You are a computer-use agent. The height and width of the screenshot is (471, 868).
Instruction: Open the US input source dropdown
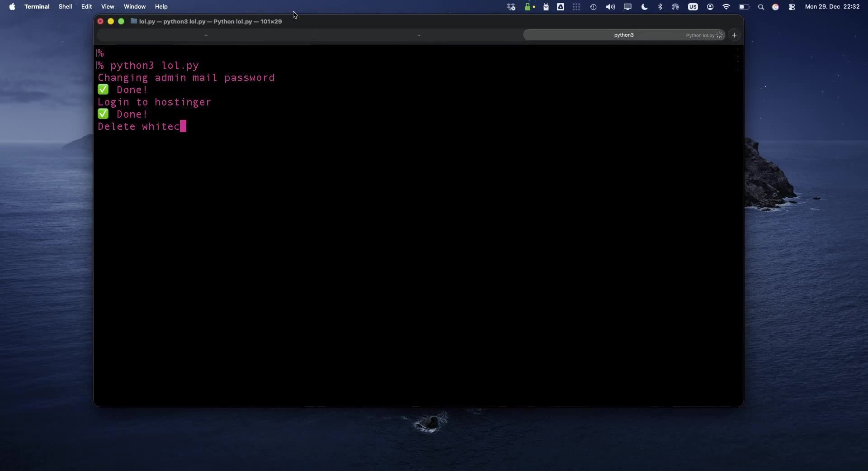[693, 7]
